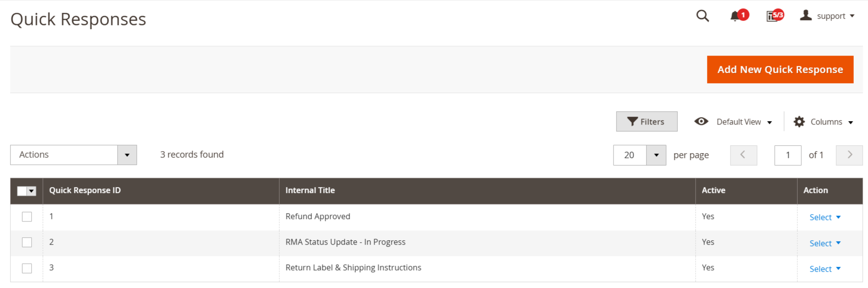Go to previous page arrow
This screenshot has height=288, width=868.
(743, 155)
